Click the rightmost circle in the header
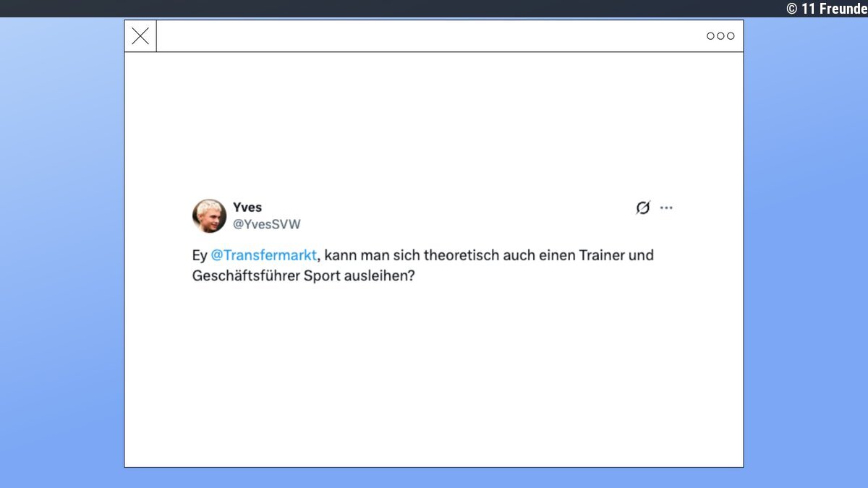 [x=731, y=36]
